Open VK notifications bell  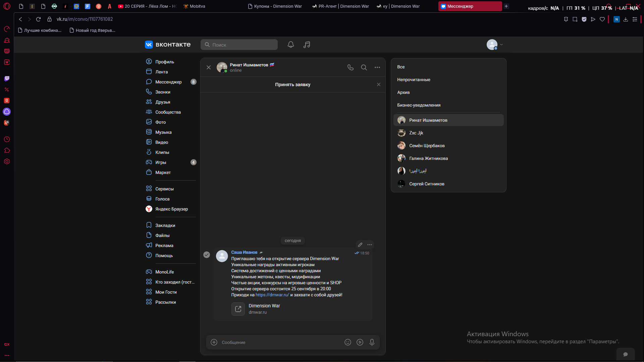click(291, 45)
